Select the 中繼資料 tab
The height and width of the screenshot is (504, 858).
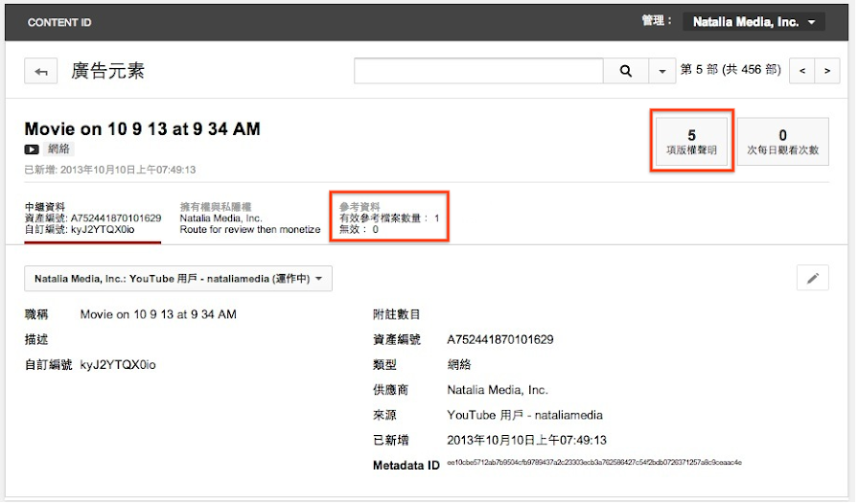[x=93, y=218]
